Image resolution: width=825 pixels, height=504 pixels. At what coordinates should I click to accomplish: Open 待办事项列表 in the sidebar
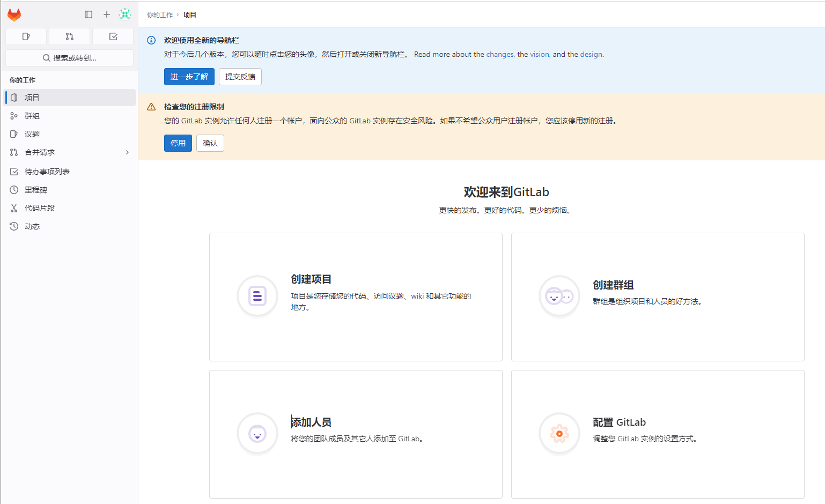tap(70, 172)
